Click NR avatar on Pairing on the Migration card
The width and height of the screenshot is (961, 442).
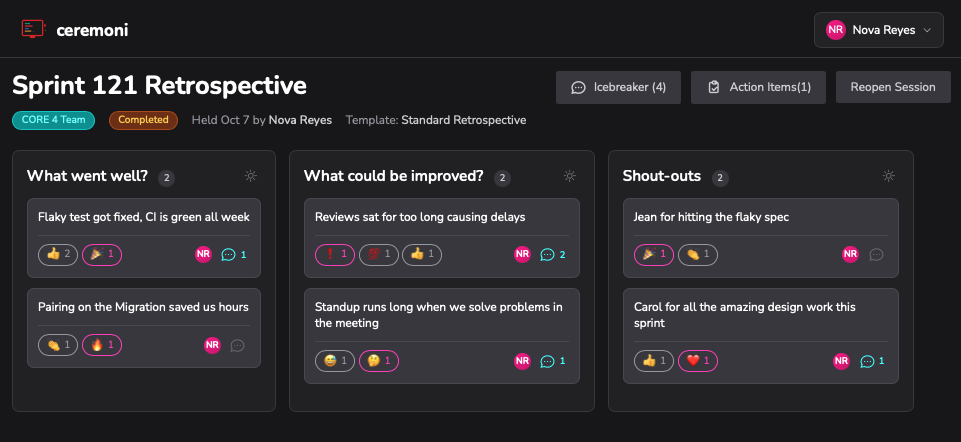tap(212, 345)
